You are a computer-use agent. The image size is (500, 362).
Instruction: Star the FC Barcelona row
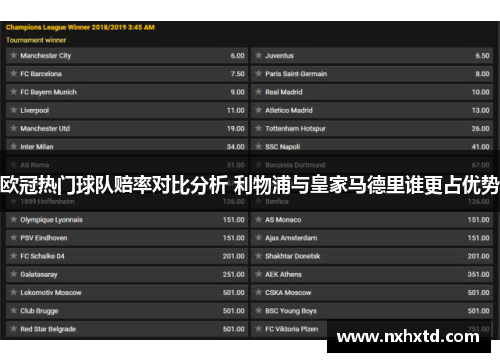13,73
